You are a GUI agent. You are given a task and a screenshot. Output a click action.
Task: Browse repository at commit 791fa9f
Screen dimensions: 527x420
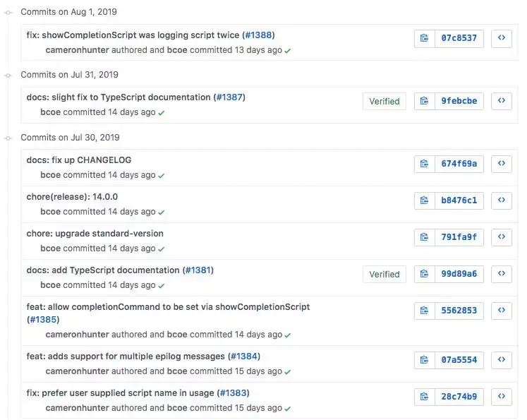coord(501,237)
